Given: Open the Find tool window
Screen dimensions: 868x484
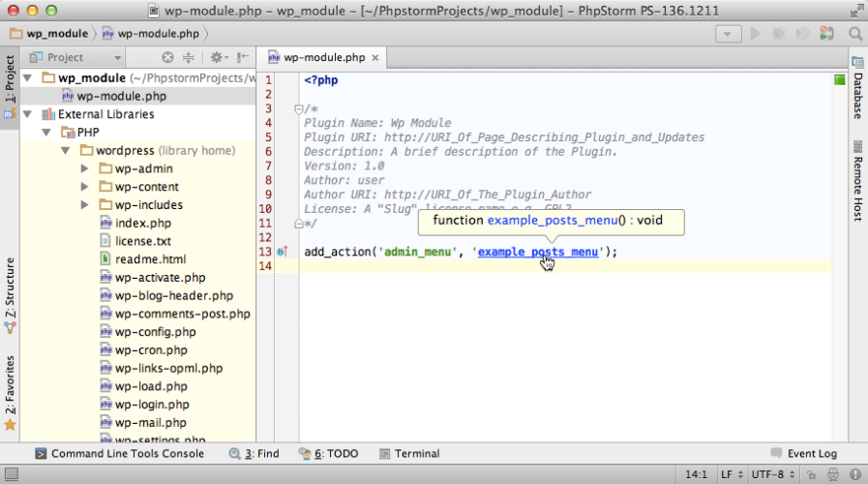Looking at the screenshot, I should 254,454.
